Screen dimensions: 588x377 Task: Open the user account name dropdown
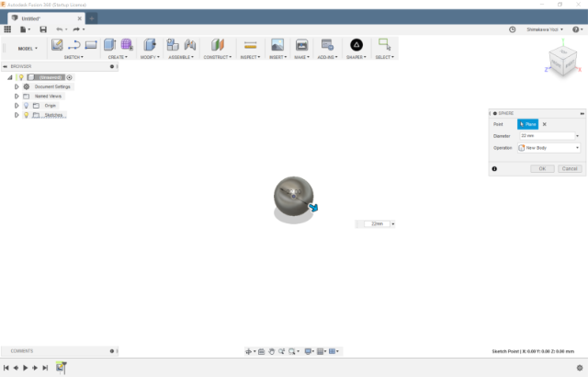click(545, 29)
